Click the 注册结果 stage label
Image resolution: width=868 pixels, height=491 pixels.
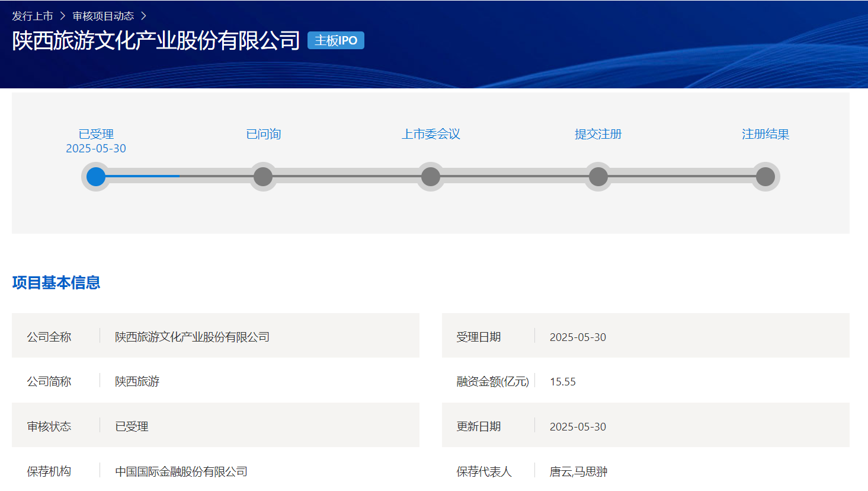point(765,134)
